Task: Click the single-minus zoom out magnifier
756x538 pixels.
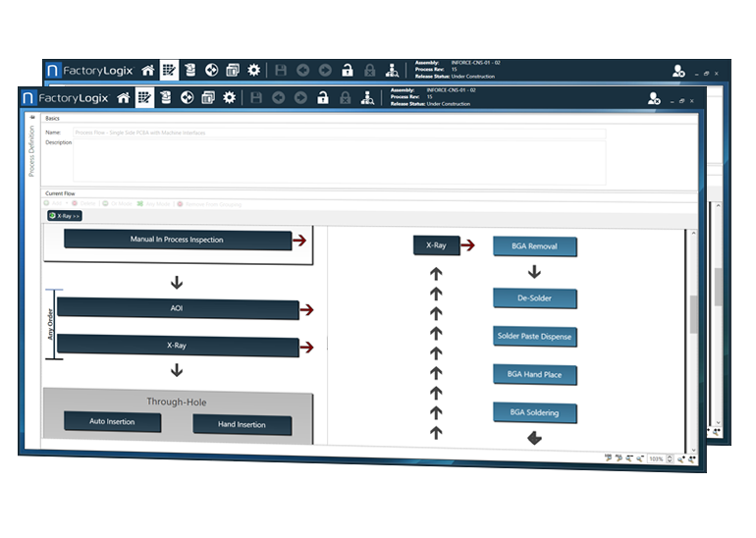Action: pyautogui.click(x=640, y=458)
